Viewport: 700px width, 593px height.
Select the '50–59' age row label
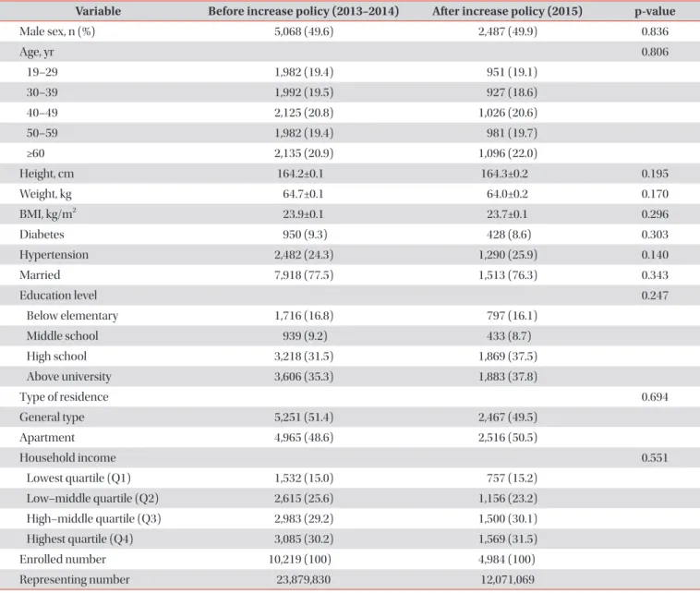tap(42, 133)
